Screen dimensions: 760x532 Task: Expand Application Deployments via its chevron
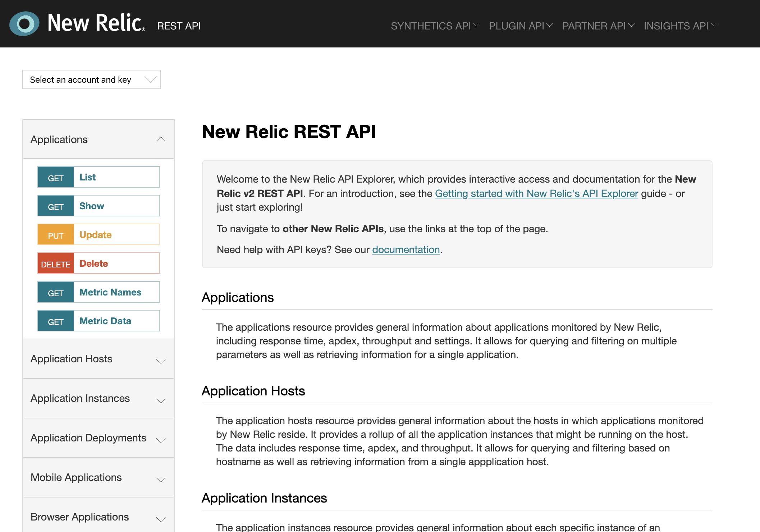point(161,440)
